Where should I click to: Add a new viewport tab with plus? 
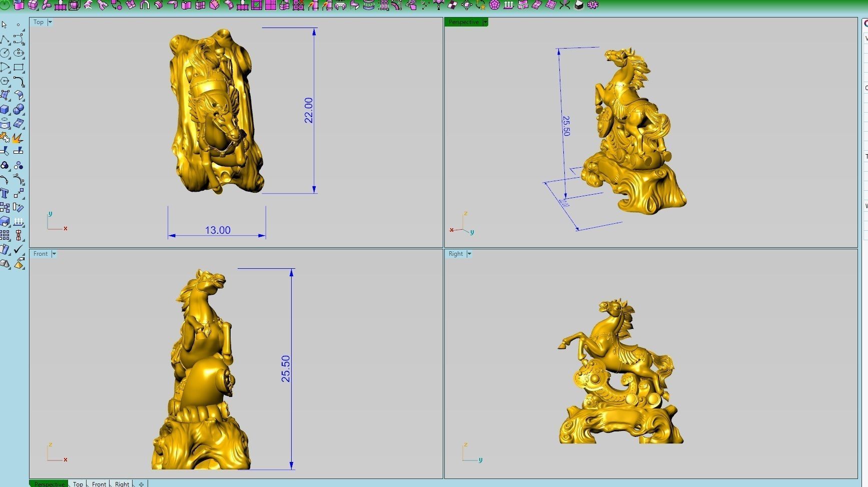pos(142,484)
